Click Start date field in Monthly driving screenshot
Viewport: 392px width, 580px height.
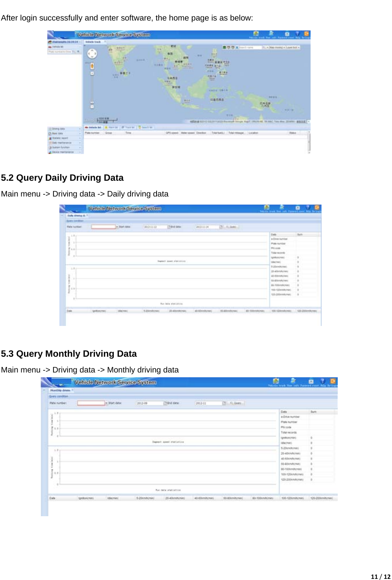tap(150, 403)
